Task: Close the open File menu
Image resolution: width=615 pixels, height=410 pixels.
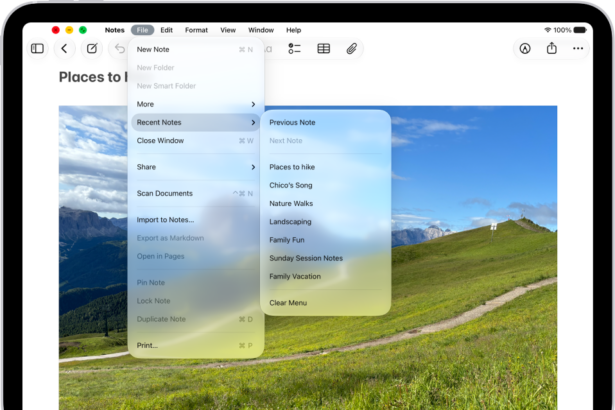Action: [x=142, y=30]
